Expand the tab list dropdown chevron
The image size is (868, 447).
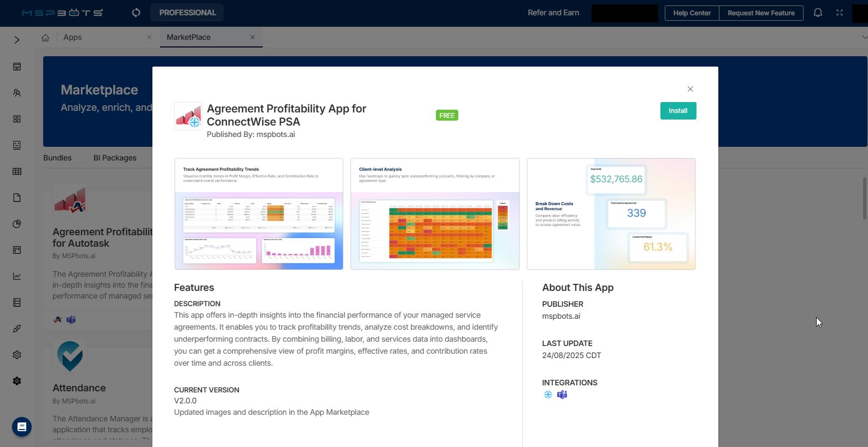864,37
